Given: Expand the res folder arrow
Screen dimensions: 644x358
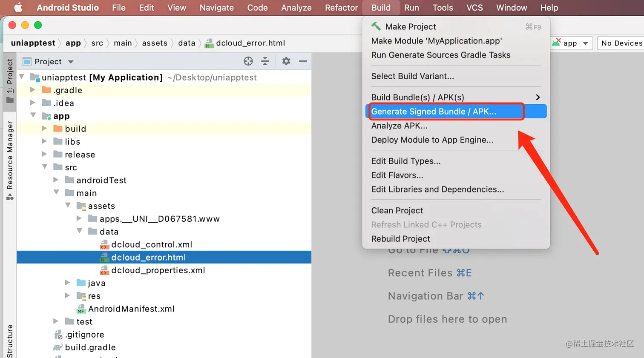Looking at the screenshot, I should pyautogui.click(x=67, y=295).
